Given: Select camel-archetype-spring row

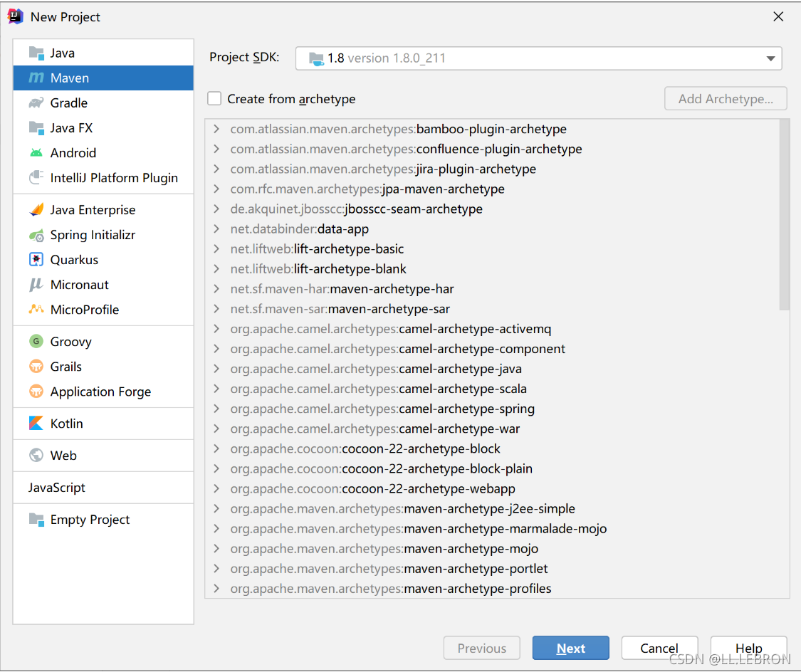Looking at the screenshot, I should (x=492, y=409).
